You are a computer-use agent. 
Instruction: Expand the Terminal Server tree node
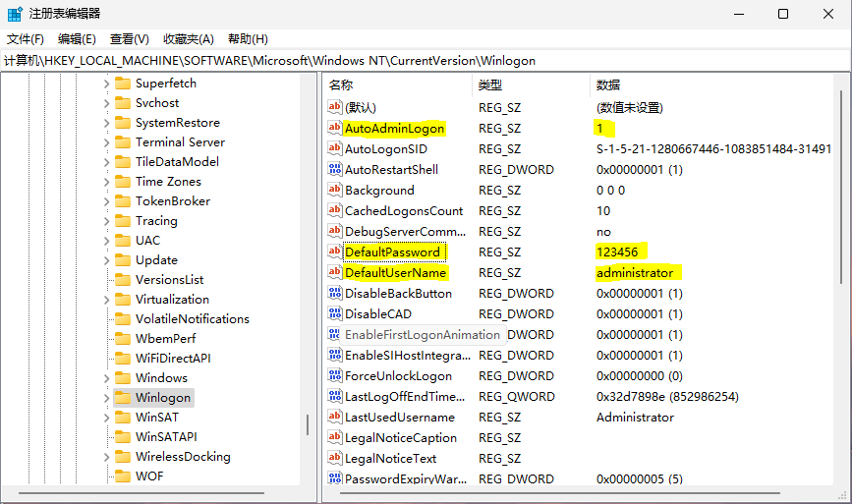[x=107, y=142]
